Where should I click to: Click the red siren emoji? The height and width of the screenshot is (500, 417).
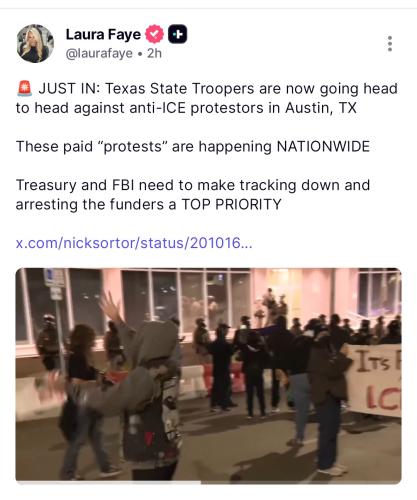[24, 89]
